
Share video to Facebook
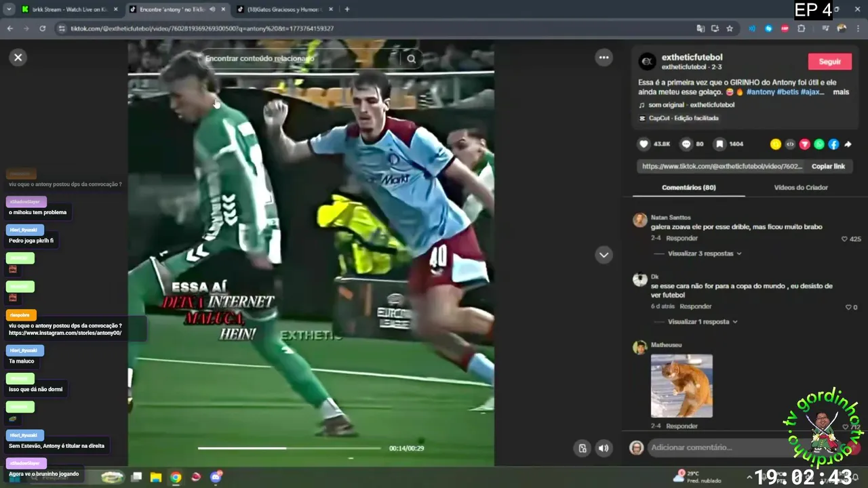pyautogui.click(x=833, y=144)
